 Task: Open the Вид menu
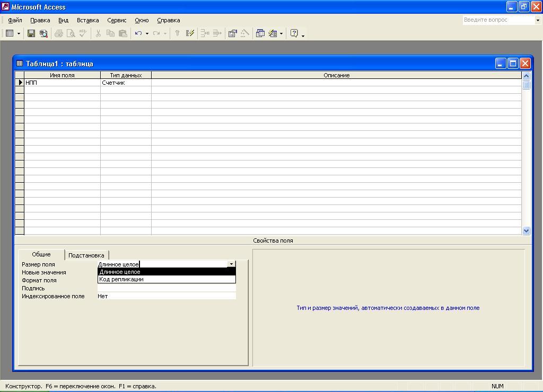tap(64, 20)
